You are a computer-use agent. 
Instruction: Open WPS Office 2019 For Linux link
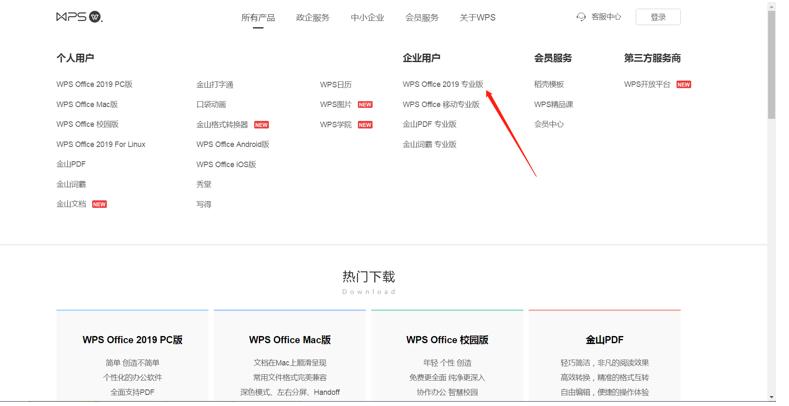tap(101, 144)
